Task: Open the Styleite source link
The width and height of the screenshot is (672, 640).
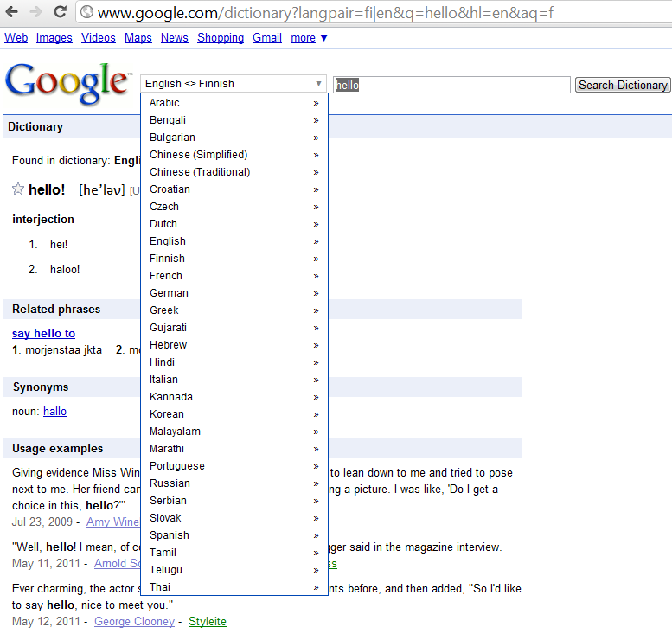Action: [x=208, y=621]
